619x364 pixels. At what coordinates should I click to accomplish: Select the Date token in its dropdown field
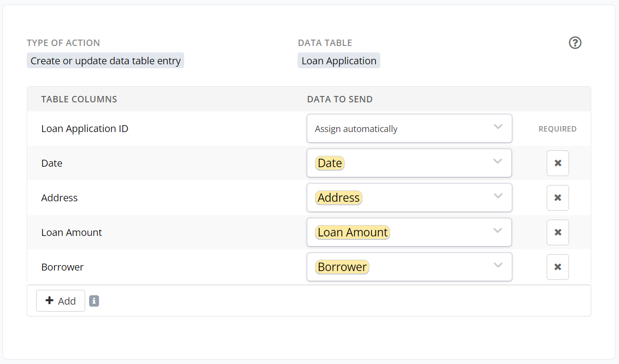[329, 163]
